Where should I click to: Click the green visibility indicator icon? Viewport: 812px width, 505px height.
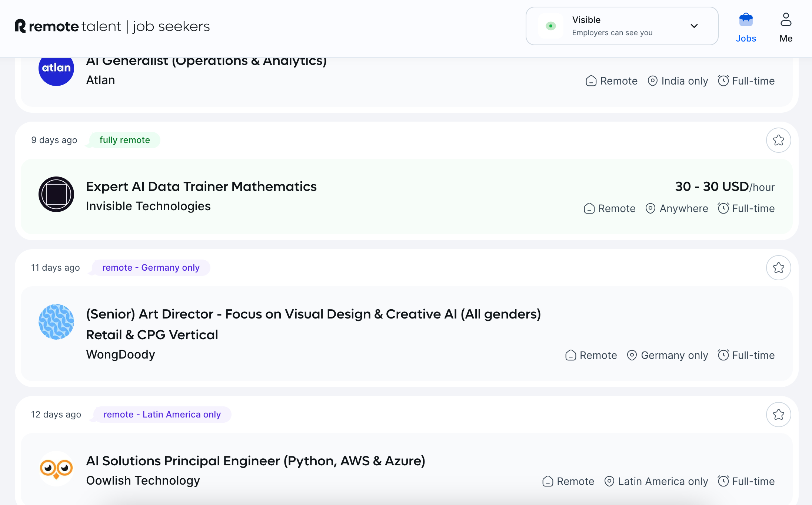click(550, 26)
